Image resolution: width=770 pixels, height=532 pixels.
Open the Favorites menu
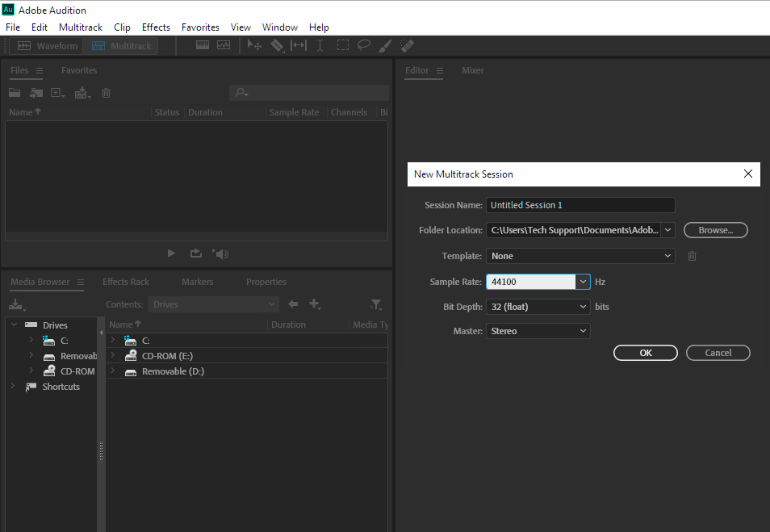pyautogui.click(x=200, y=27)
